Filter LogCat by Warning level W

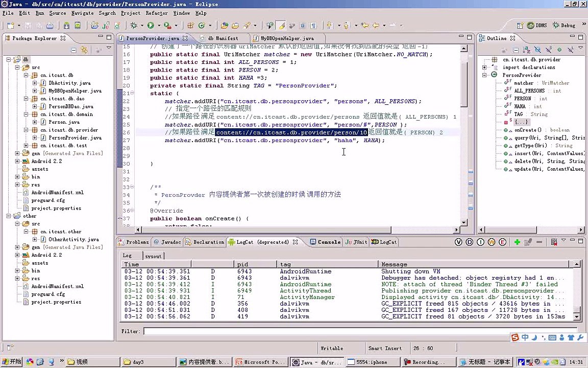pyautogui.click(x=492, y=242)
